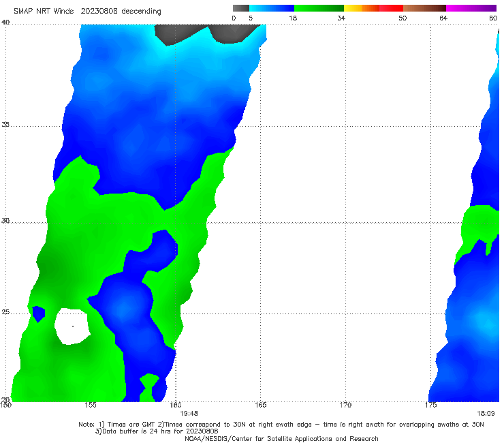Image resolution: width=504 pixels, height=443 pixels.
Task: Click the swath time "19:48"
Action: click(189, 414)
